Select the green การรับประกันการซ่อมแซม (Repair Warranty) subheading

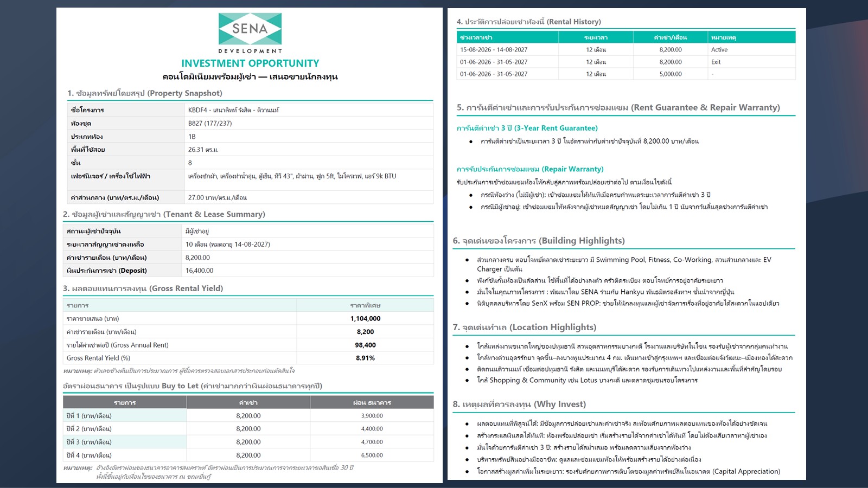530,169
